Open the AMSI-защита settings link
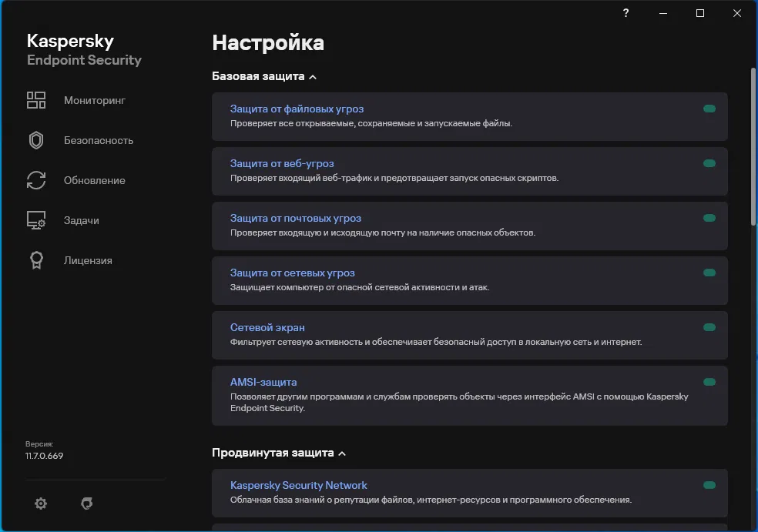 tap(263, 382)
